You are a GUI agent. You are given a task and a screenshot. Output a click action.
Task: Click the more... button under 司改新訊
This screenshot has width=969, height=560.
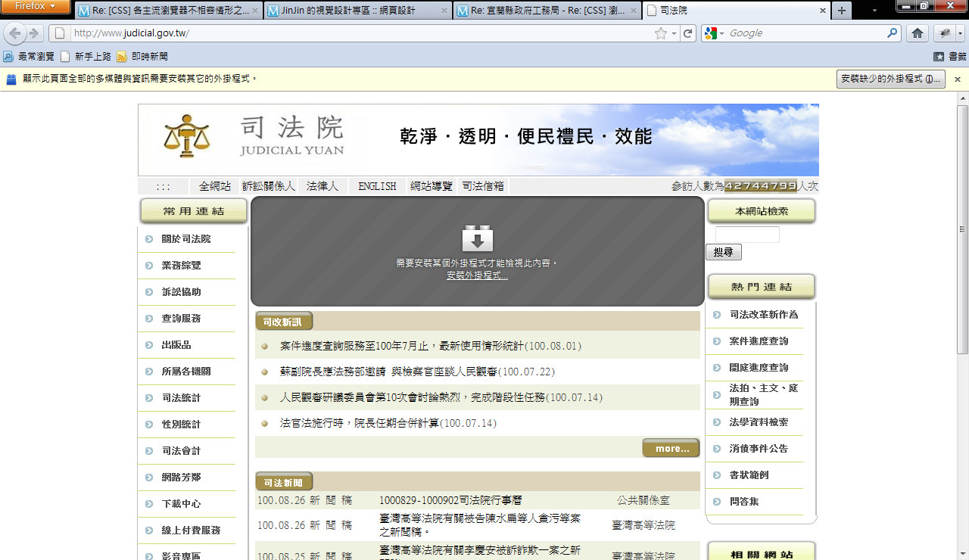[671, 449]
